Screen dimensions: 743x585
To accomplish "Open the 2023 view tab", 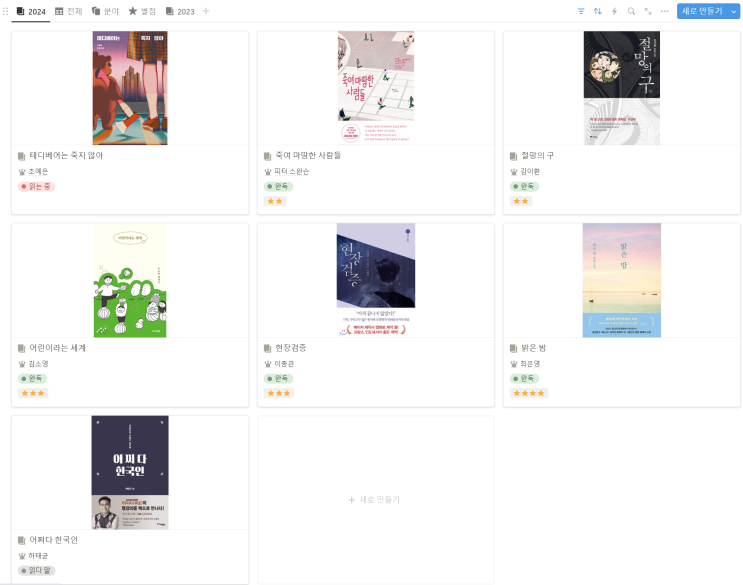I will (180, 11).
